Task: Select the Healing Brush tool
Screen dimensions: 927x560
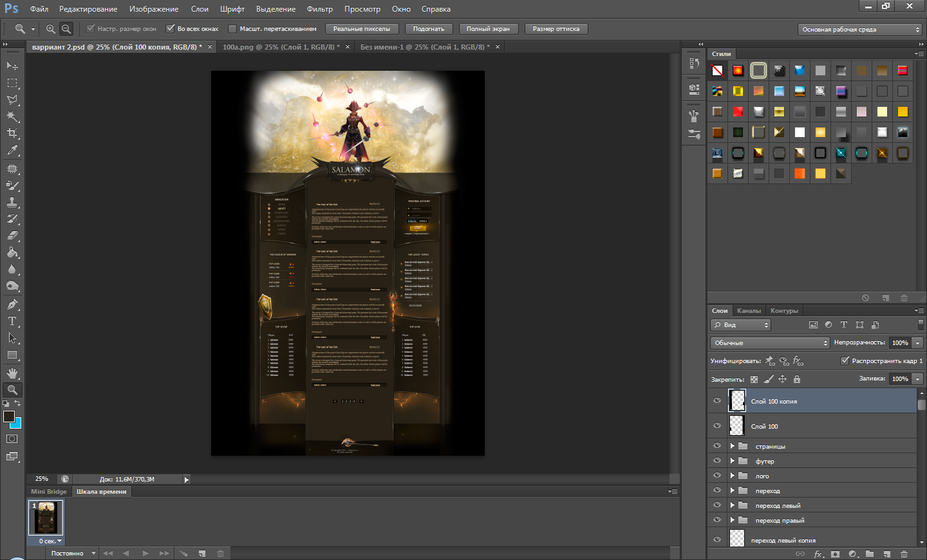Action: (12, 168)
